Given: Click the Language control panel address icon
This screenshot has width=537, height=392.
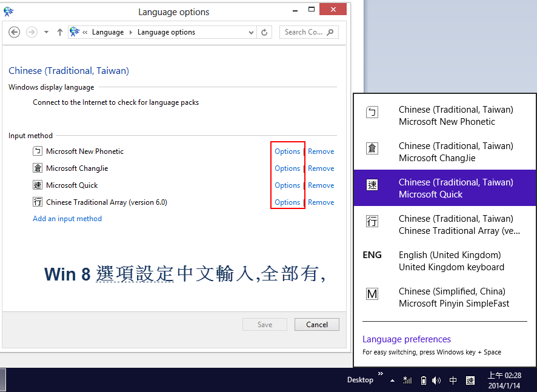Looking at the screenshot, I should pos(75,32).
